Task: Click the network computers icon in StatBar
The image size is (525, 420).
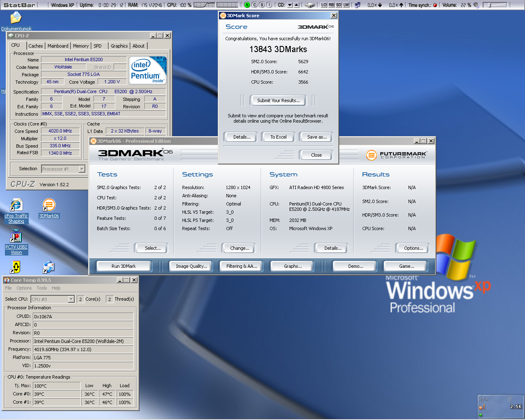Action: point(358,5)
